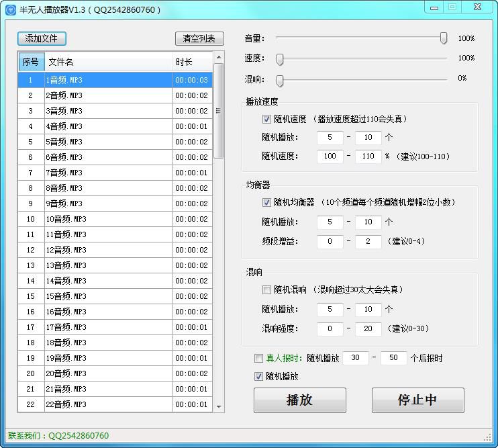Select the row 10音频.MP3
Screen dimensions: 498x448
(115, 219)
